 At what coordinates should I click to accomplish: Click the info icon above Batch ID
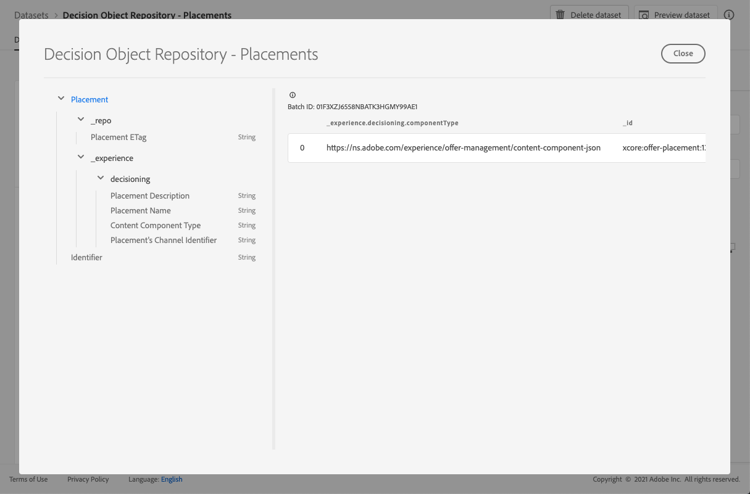pyautogui.click(x=292, y=95)
